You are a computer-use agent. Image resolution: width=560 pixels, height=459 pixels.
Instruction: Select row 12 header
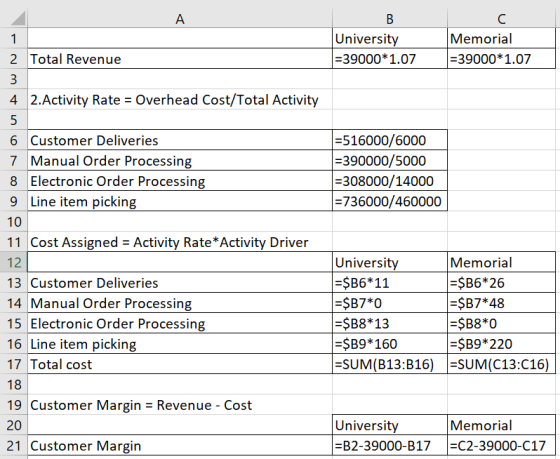pyautogui.click(x=14, y=263)
